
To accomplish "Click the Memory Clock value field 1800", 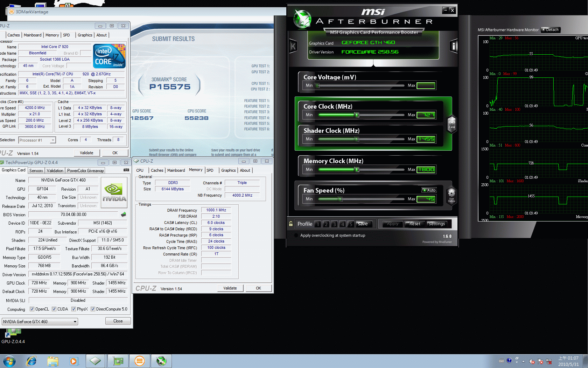I will click(x=426, y=170).
